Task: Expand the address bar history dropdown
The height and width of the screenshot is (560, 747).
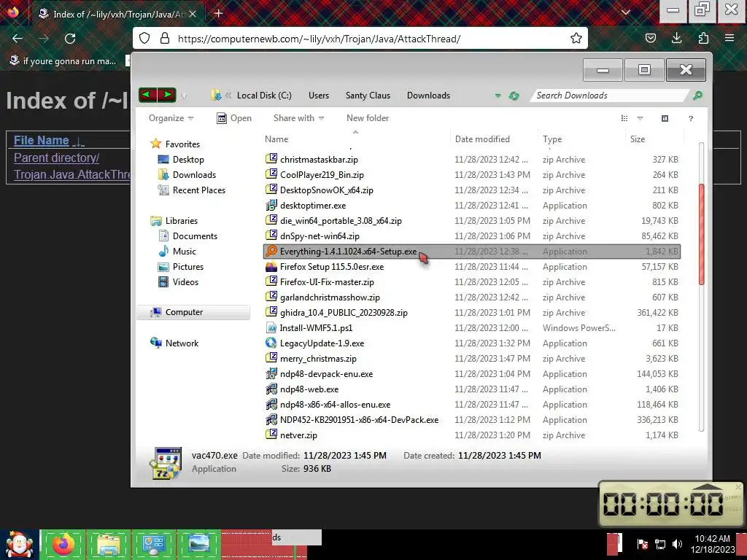Action: click(x=498, y=96)
